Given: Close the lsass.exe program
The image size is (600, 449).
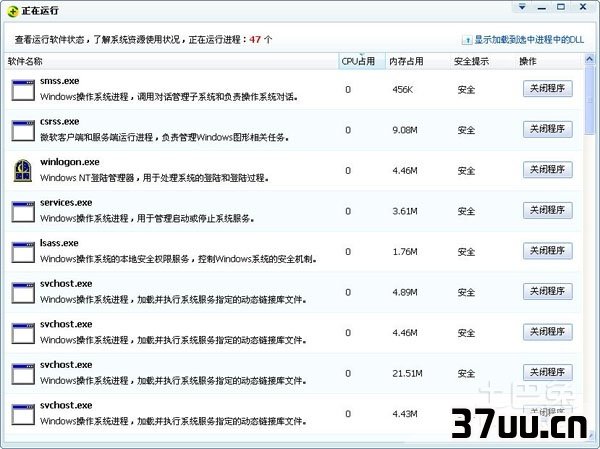Looking at the screenshot, I should pos(548,251).
